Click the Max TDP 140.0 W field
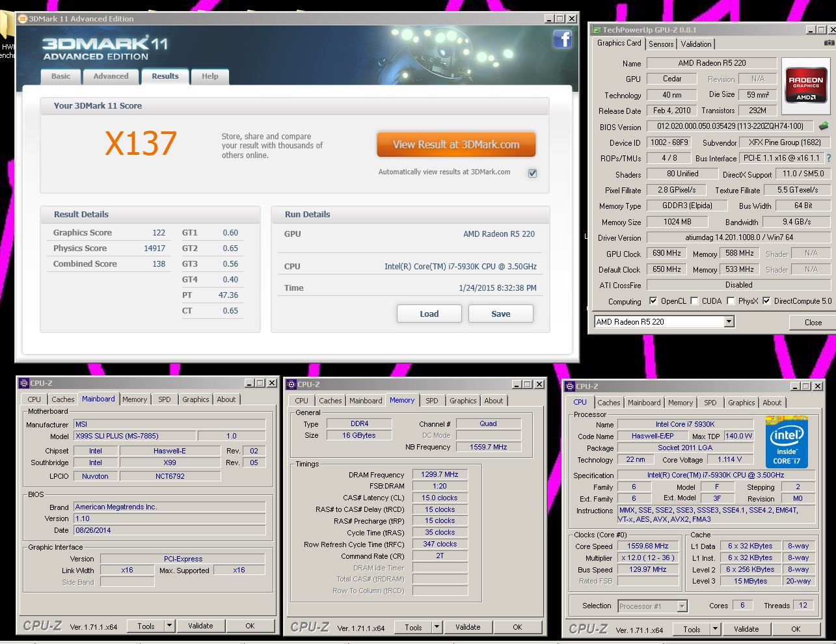 tap(738, 436)
